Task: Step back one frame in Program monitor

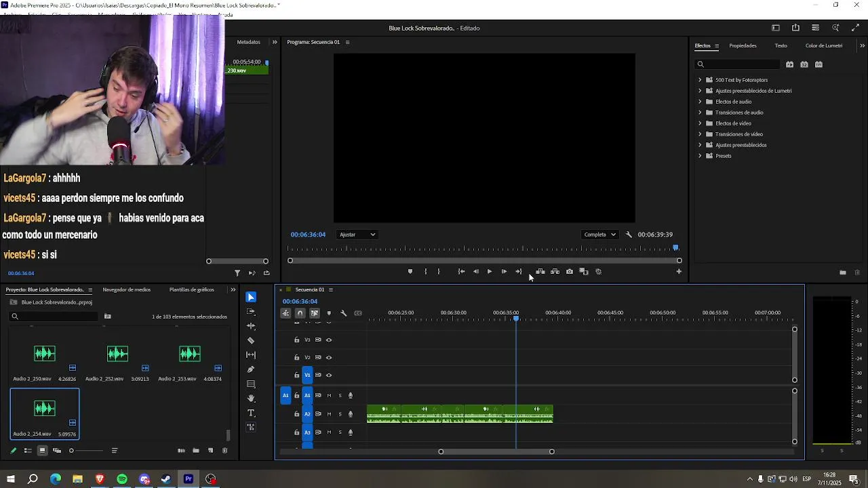Action: [x=475, y=272]
